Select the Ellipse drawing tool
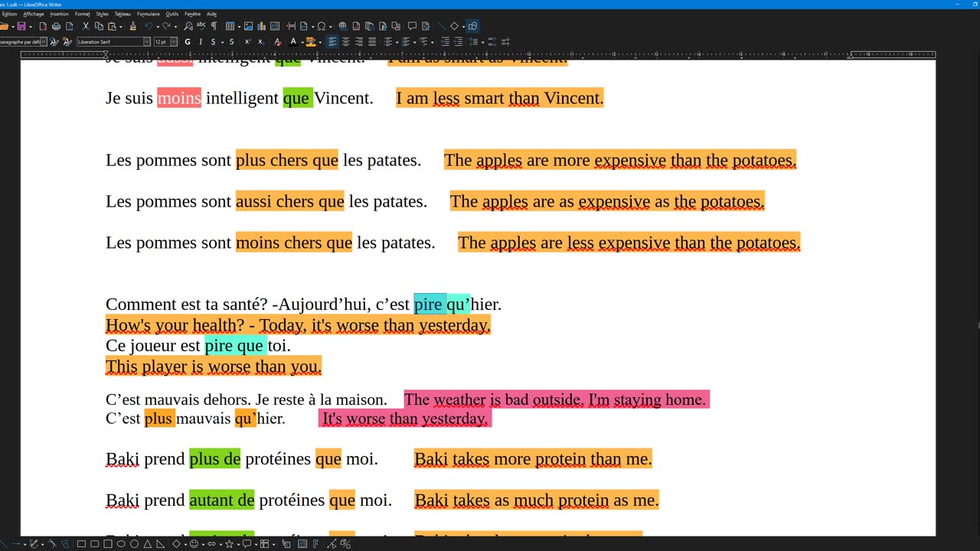 (x=121, y=544)
